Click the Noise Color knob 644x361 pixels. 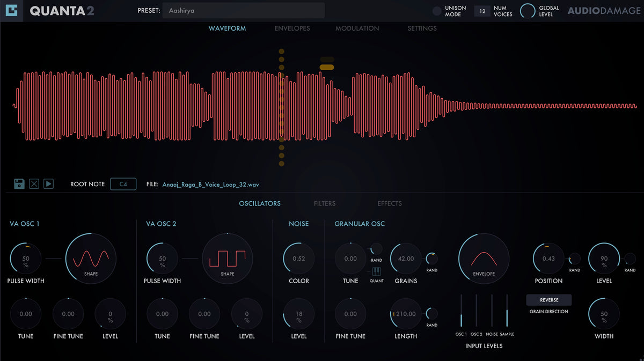click(x=299, y=259)
